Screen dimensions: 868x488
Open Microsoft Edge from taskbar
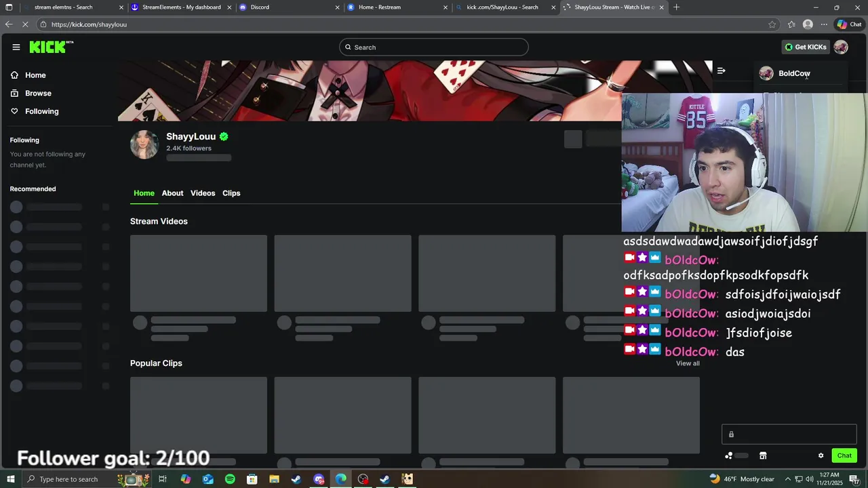[340, 479]
